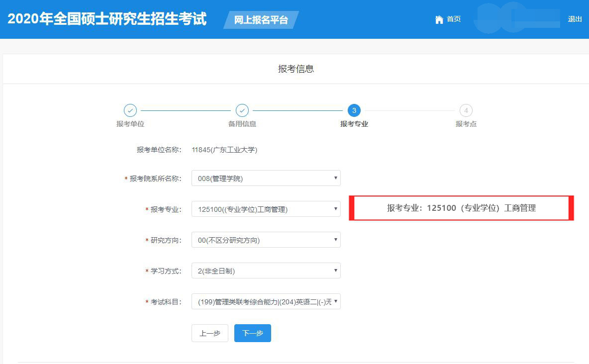Click the circle 4 for 报考点 step
The height and width of the screenshot is (364, 589).
tap(466, 110)
